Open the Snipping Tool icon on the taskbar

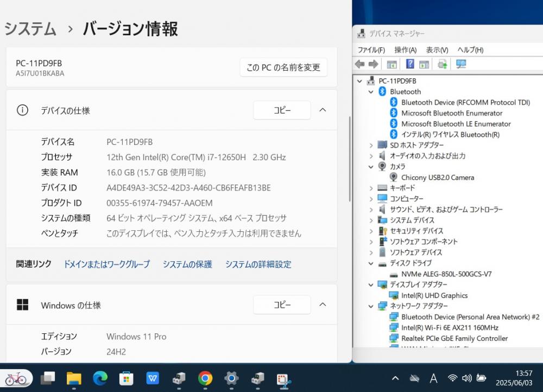(283, 380)
